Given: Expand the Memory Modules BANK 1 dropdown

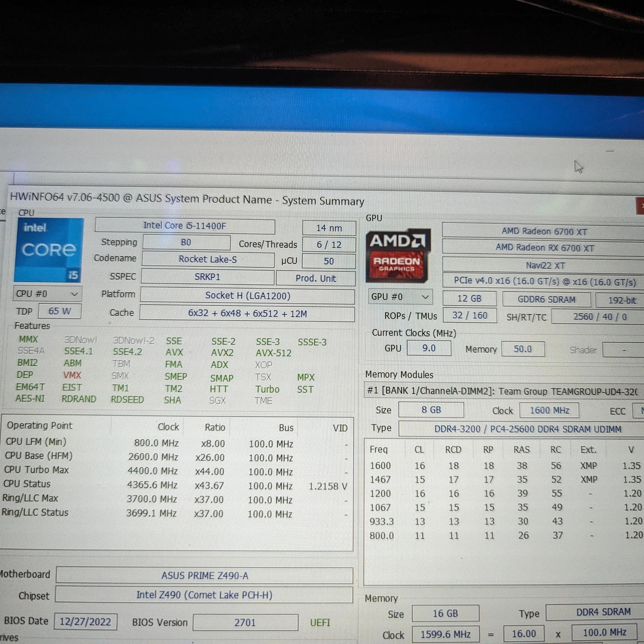Looking at the screenshot, I should pos(503,391).
